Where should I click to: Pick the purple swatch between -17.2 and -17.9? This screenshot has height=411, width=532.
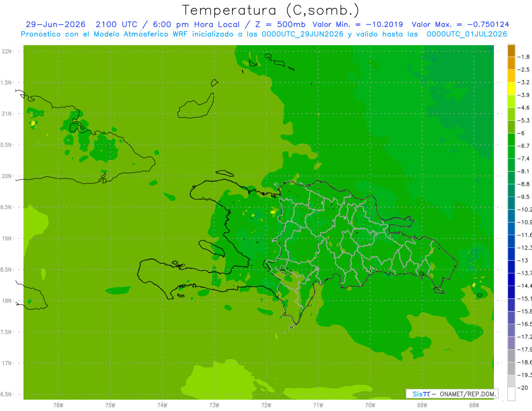click(x=511, y=343)
